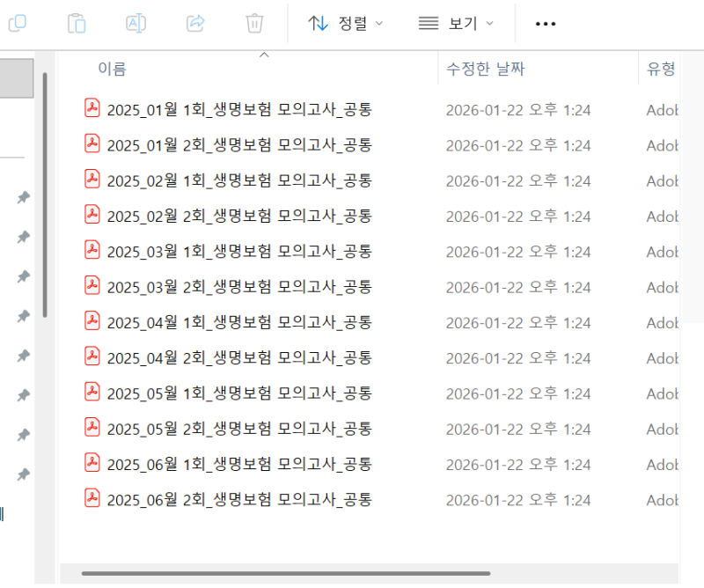This screenshot has height=588, width=704.
Task: Click the 유형 column header
Action: click(661, 70)
